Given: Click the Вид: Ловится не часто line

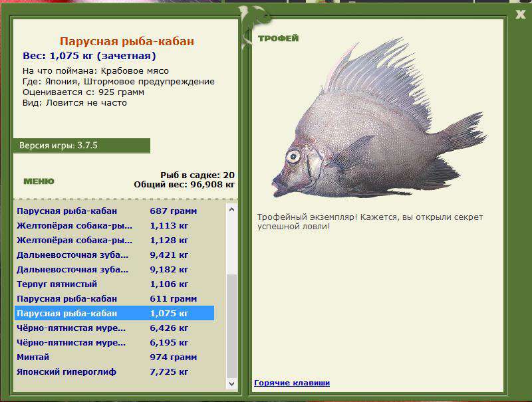Looking at the screenshot, I should click(74, 103).
